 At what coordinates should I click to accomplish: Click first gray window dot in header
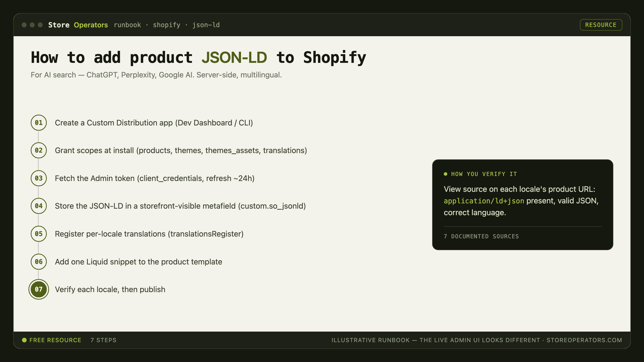tap(24, 25)
